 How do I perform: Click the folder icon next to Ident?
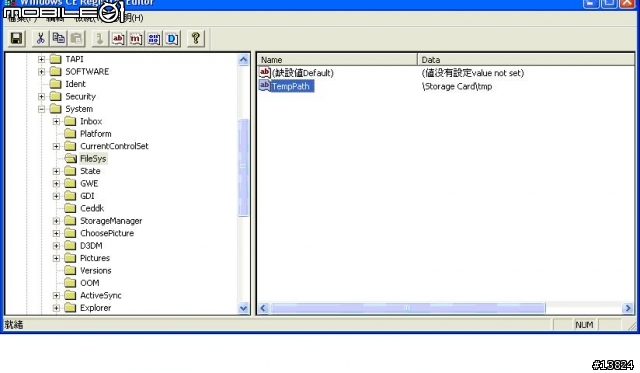tap(55, 84)
